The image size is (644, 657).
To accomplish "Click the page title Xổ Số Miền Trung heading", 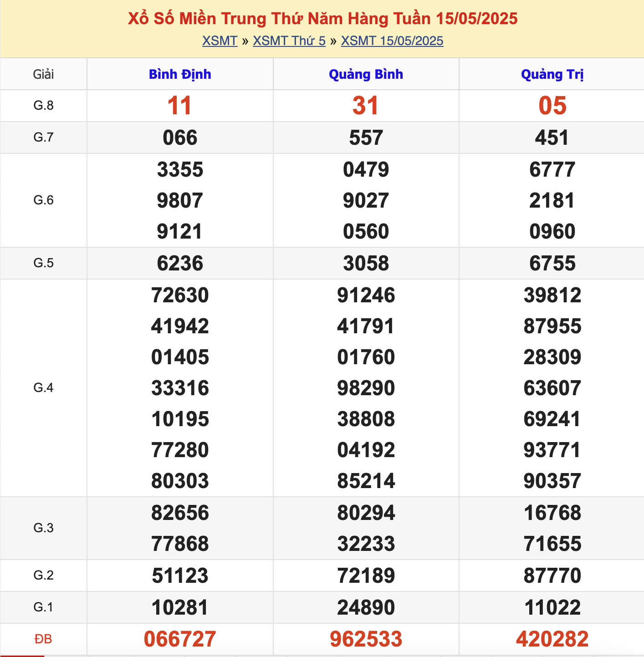I will (322, 19).
